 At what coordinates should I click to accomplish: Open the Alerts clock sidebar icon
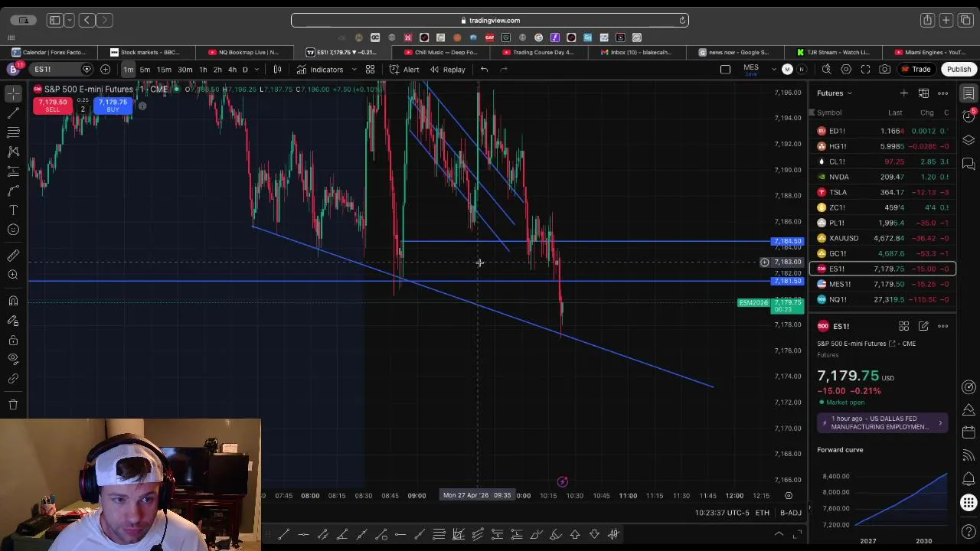pyautogui.click(x=969, y=116)
